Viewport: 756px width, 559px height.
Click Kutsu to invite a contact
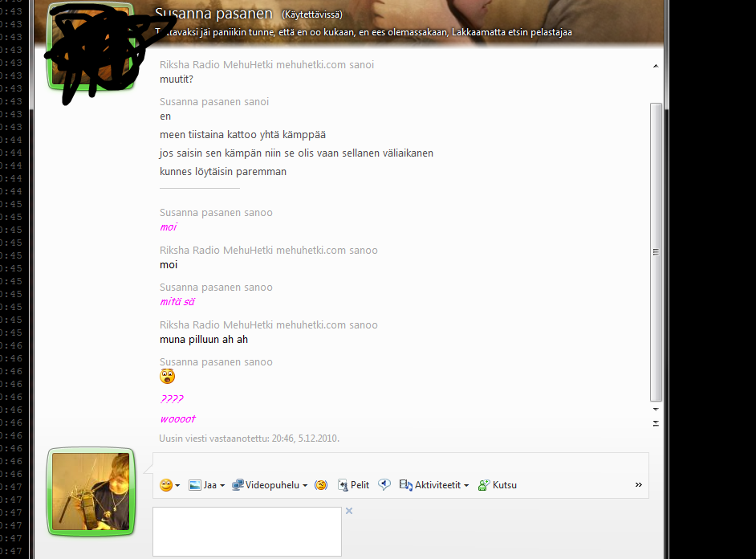497,485
